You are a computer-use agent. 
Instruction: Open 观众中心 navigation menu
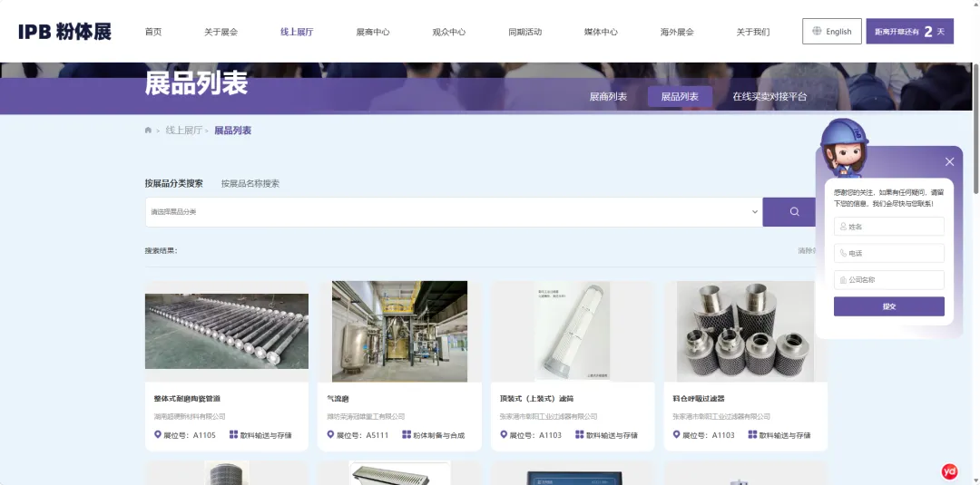(x=449, y=32)
